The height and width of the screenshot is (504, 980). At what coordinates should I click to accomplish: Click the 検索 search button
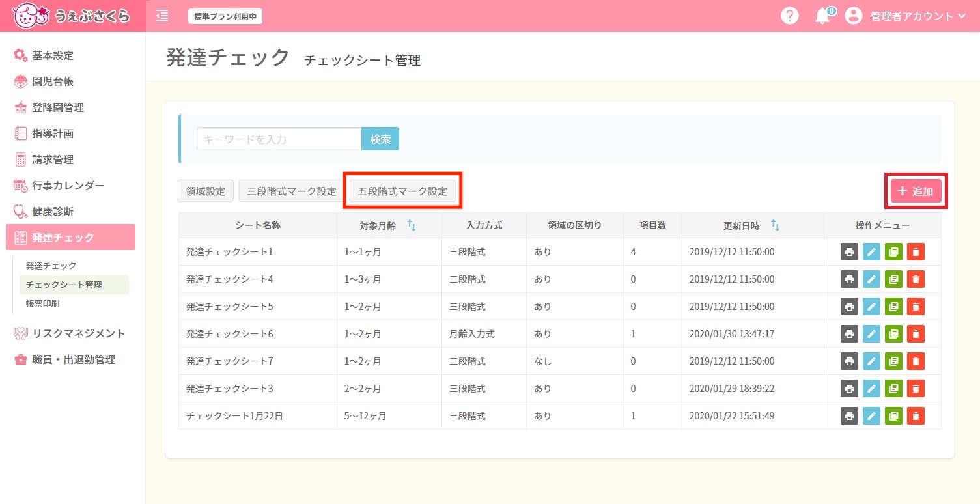click(380, 139)
